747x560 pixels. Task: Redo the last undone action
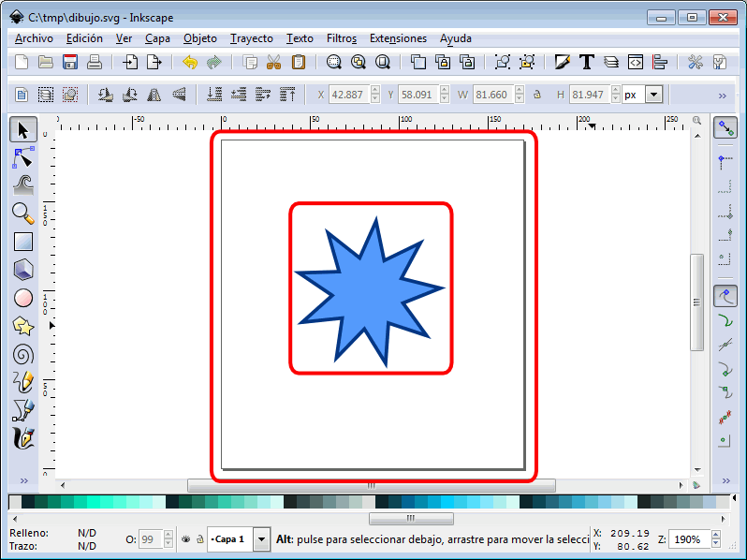pos(214,62)
